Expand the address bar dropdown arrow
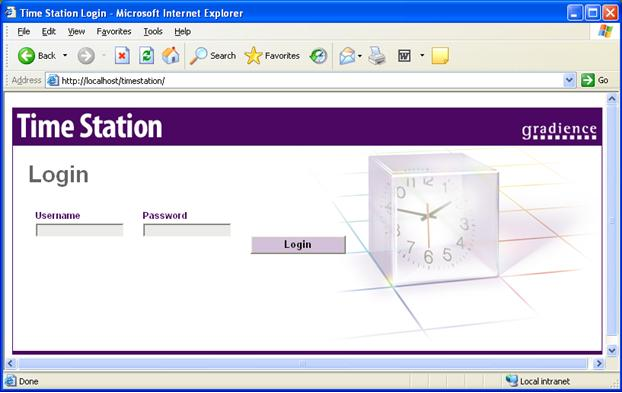The image size is (622, 393). click(569, 81)
